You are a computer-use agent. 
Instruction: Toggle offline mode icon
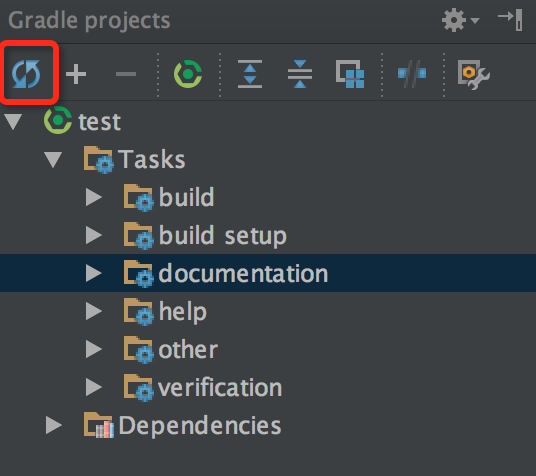(x=412, y=74)
